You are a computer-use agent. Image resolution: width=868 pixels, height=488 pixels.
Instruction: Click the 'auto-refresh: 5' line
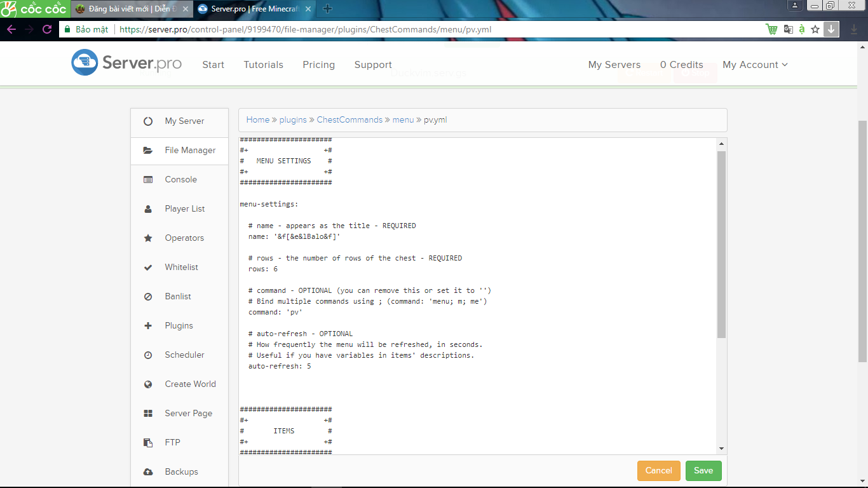point(280,366)
